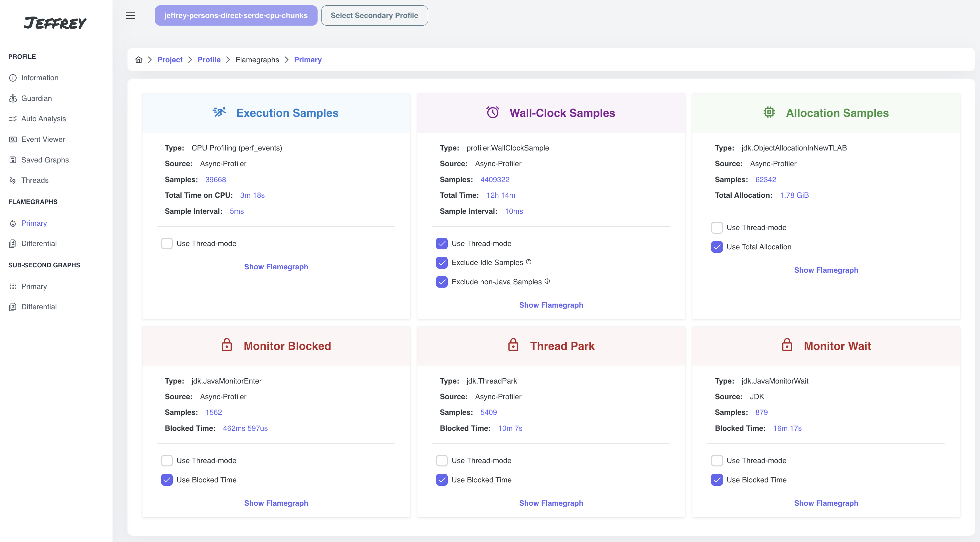The image size is (980, 542).
Task: Open the Information menu item
Action: 40,78
